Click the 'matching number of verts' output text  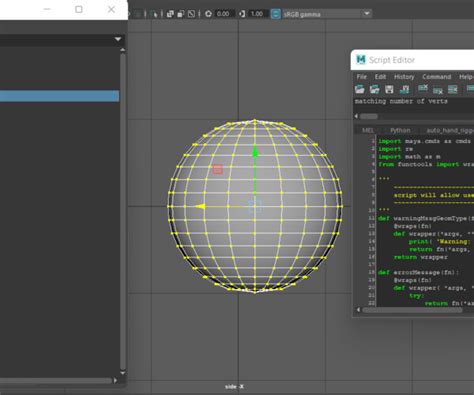coord(401,101)
